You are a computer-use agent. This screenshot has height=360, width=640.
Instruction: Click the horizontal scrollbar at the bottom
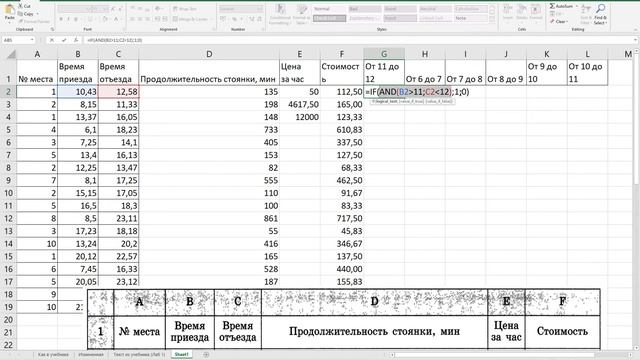coord(512,355)
